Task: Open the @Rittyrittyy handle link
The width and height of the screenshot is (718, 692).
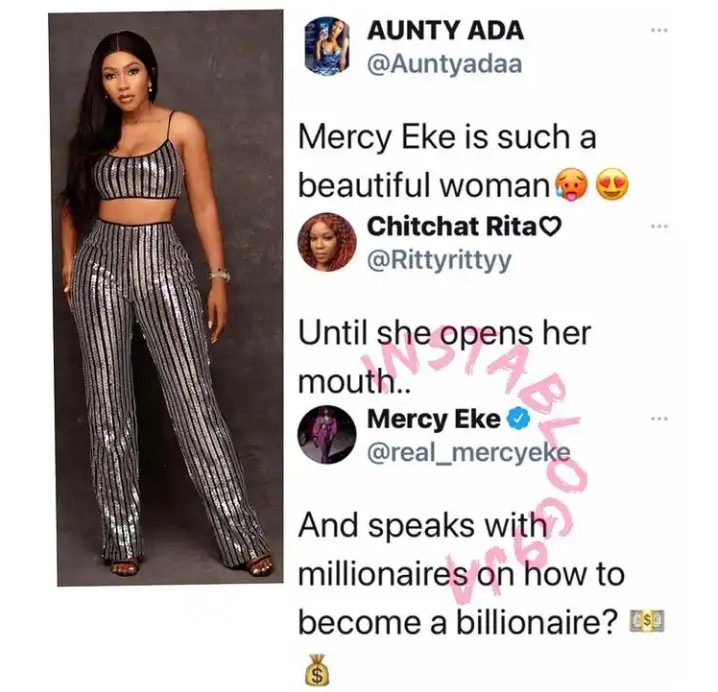Action: click(x=439, y=261)
